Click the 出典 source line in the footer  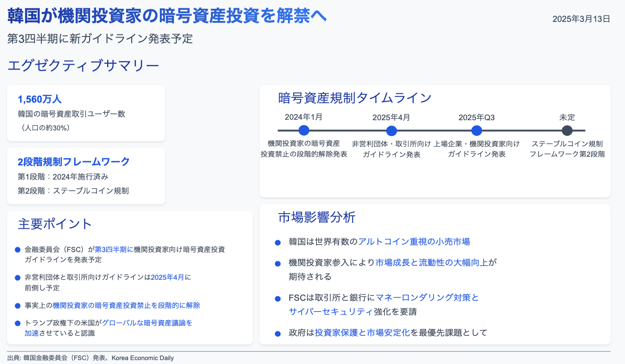click(91, 358)
